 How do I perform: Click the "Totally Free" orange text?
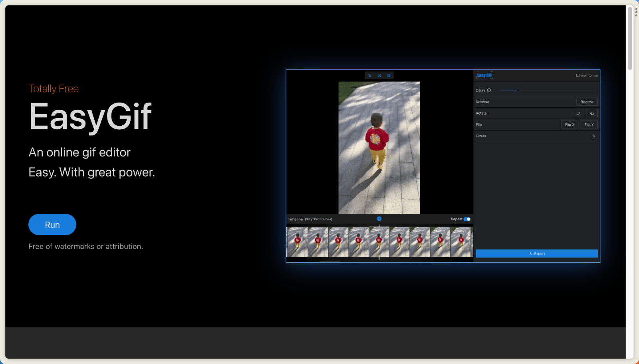pyautogui.click(x=54, y=89)
